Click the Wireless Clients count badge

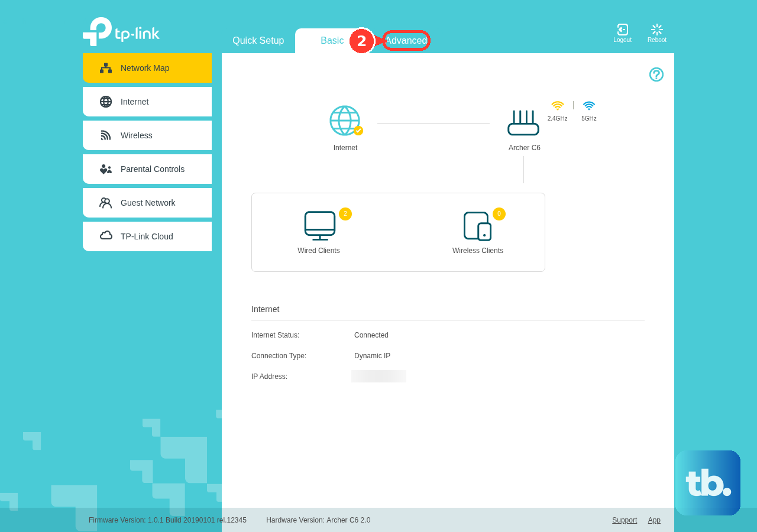499,214
